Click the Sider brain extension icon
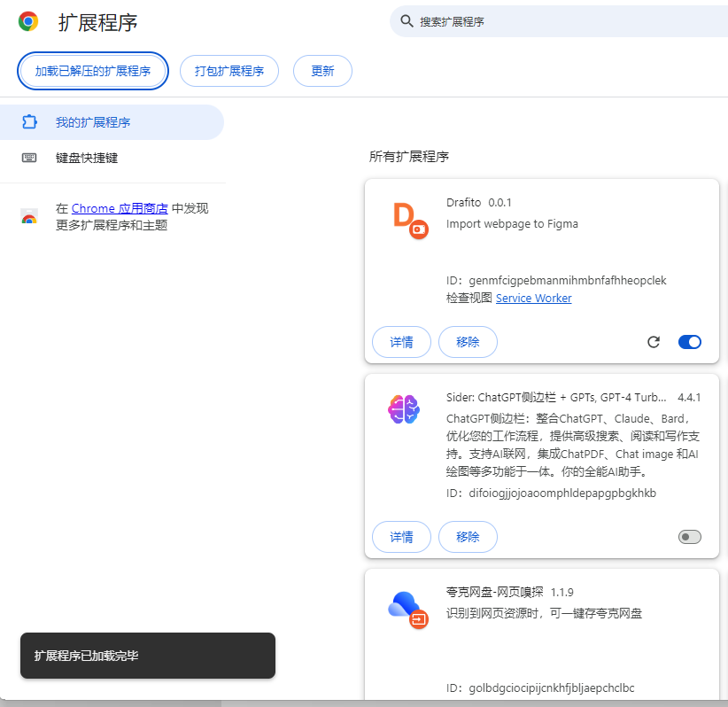 point(404,409)
